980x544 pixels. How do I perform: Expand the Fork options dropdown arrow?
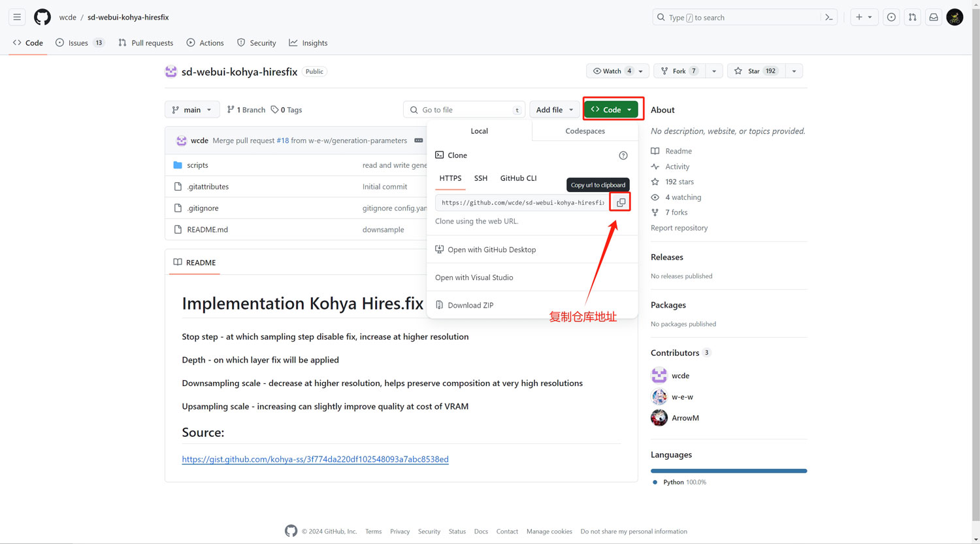[714, 71]
